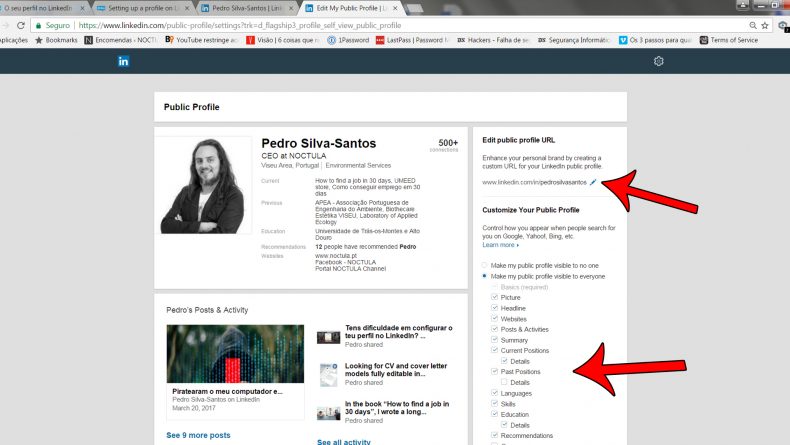Image resolution: width=790 pixels, height=445 pixels.
Task: Open a new browser tab
Action: [414, 9]
